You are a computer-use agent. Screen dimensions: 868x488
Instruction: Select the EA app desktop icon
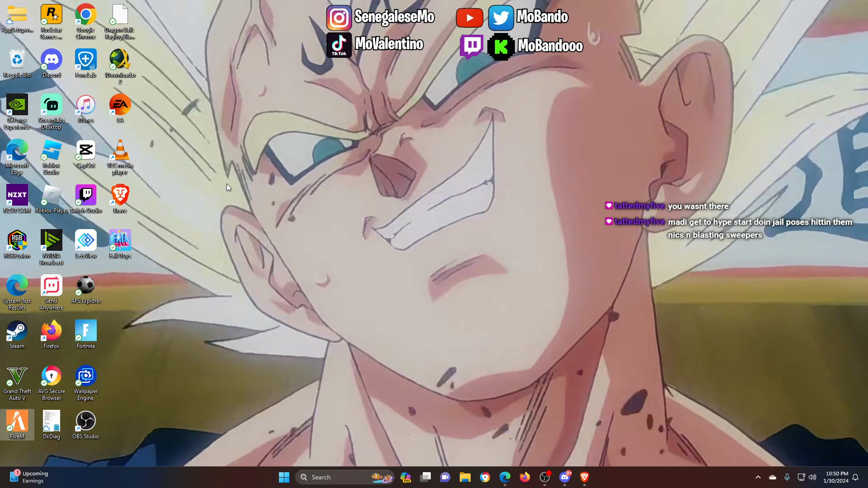[x=120, y=108]
